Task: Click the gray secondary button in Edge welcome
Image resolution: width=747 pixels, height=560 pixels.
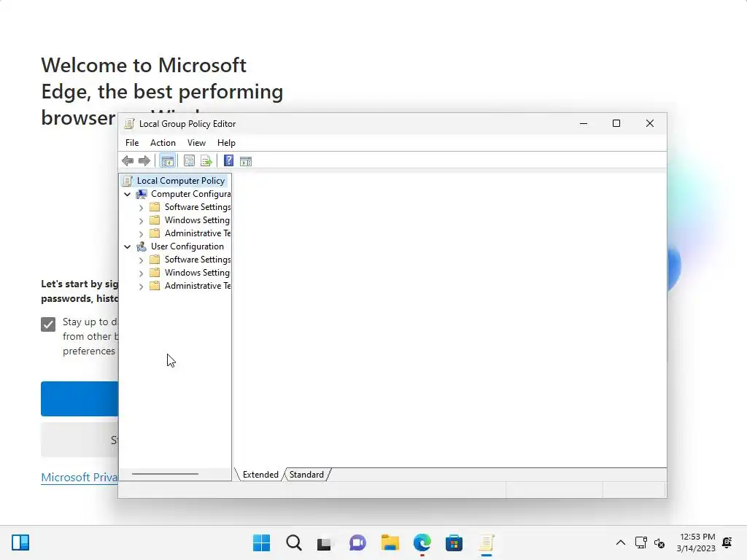Action: coord(80,440)
